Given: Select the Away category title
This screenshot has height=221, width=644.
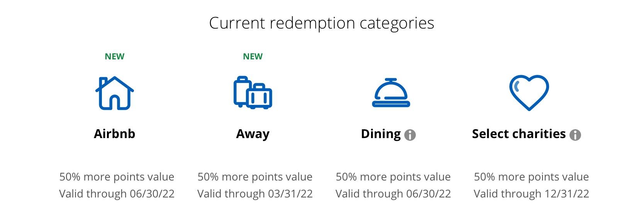Looking at the screenshot, I should 253,134.
